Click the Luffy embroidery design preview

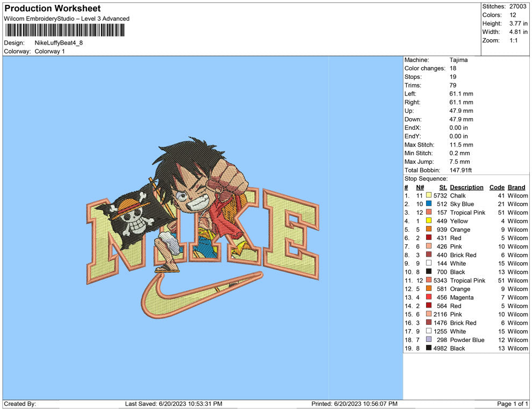203,228
